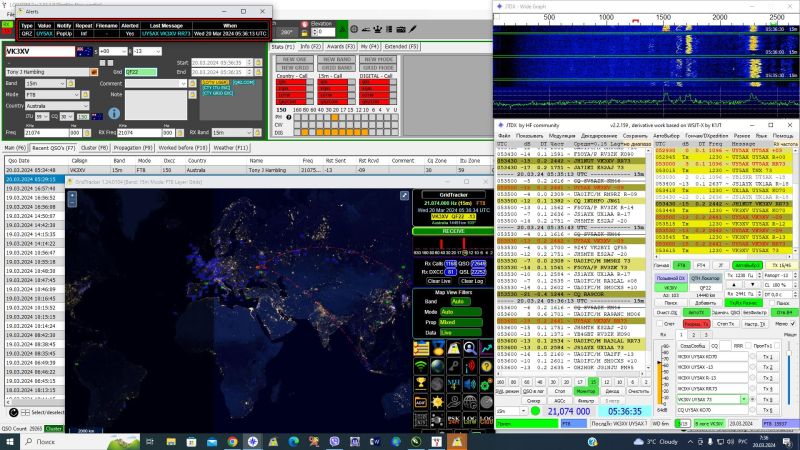Open the Propagation (F9) tab
The width and height of the screenshot is (800, 450).
coord(133,148)
